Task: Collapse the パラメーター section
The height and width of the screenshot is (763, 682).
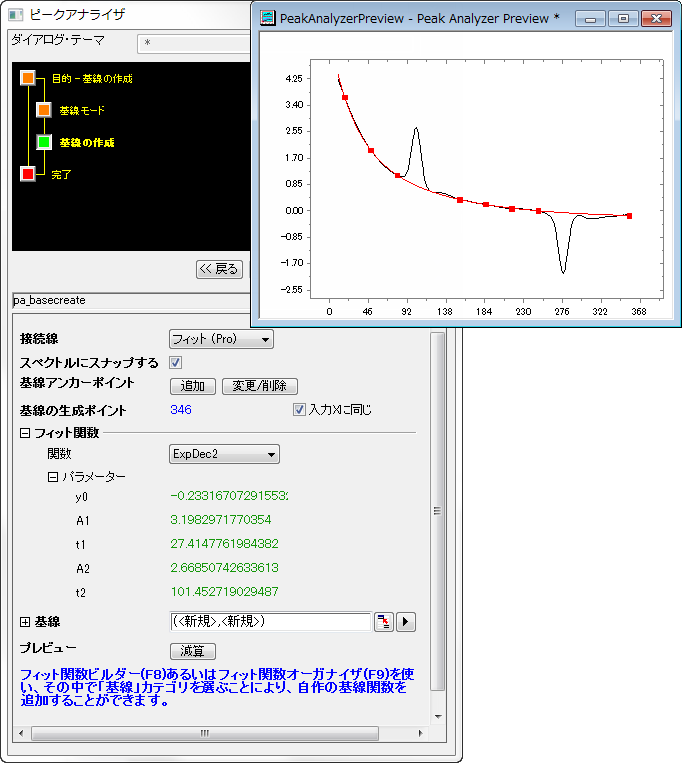Action: pos(53,477)
